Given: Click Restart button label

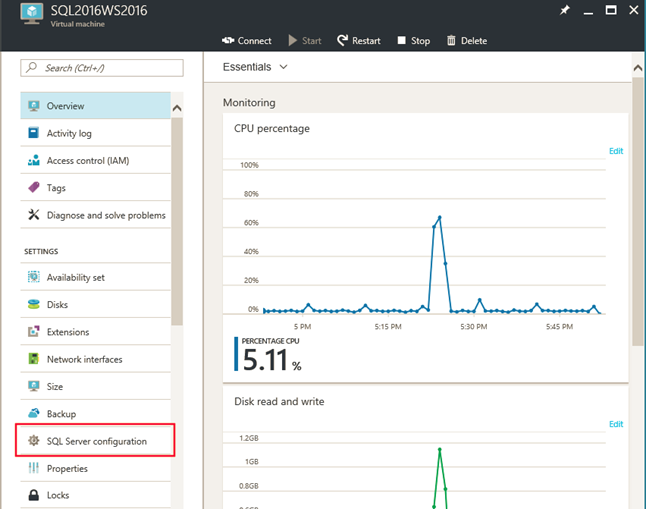Looking at the screenshot, I should tap(366, 41).
